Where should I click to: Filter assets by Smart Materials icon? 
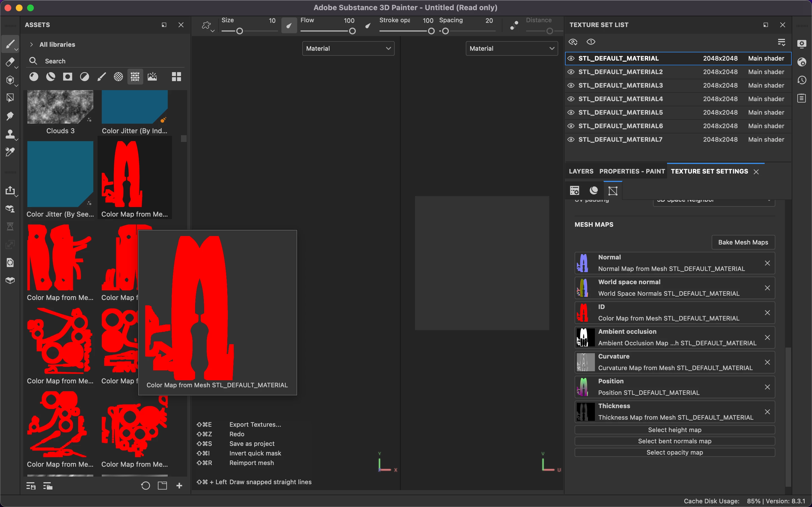tap(51, 77)
